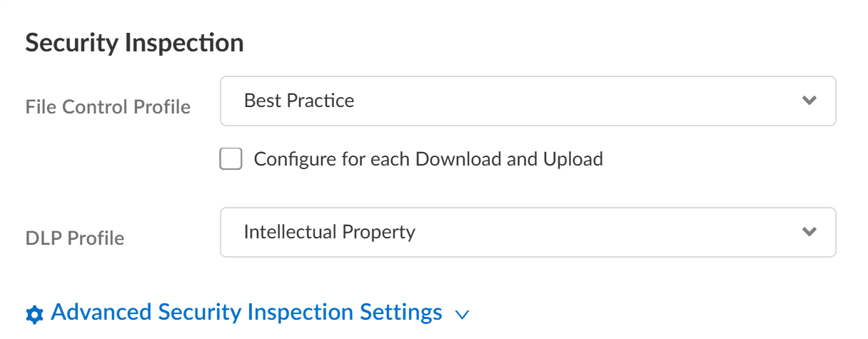Click the 'Intellectual Property' selected value
868x339 pixels.
point(329,232)
